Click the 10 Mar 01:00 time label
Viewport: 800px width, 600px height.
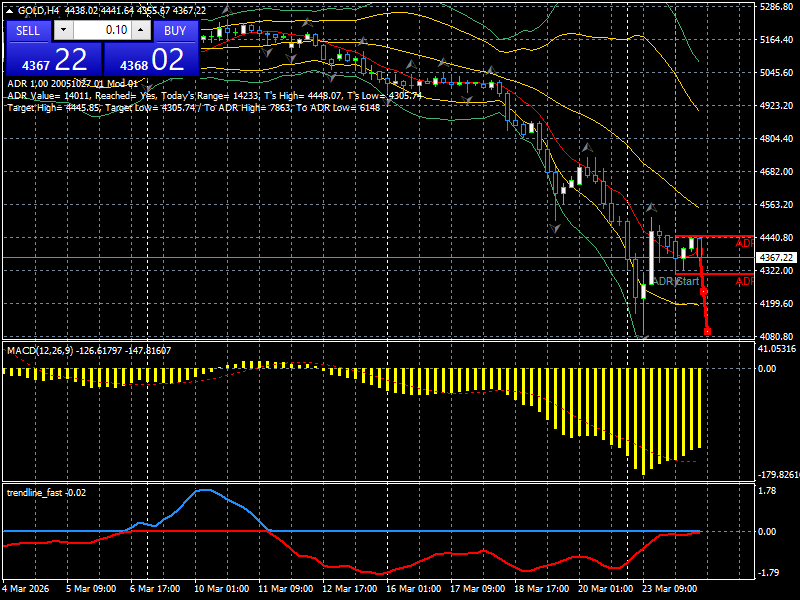point(221,589)
